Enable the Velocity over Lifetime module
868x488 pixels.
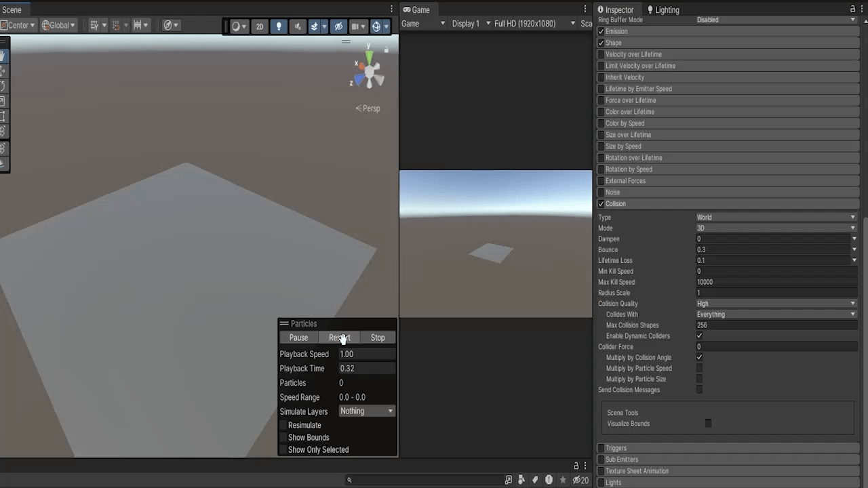(601, 54)
